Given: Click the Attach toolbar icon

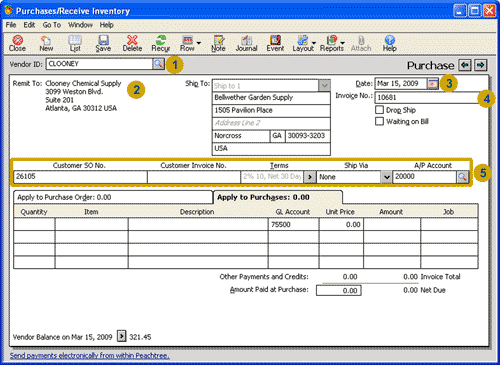Looking at the screenshot, I should click(x=361, y=44).
